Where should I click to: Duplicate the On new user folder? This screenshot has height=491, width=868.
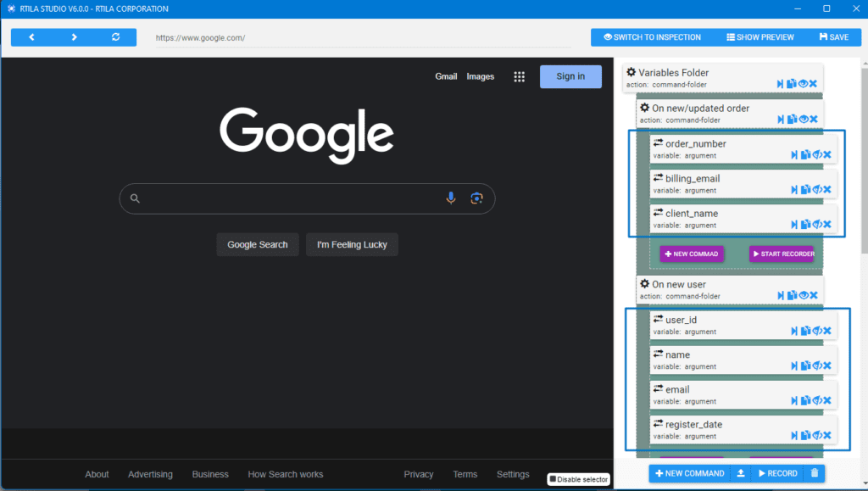793,295
